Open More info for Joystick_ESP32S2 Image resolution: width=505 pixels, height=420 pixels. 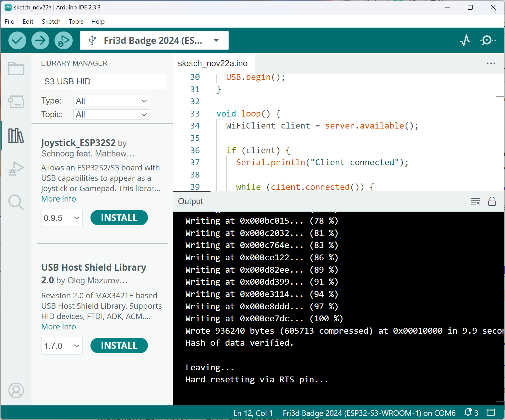point(59,199)
